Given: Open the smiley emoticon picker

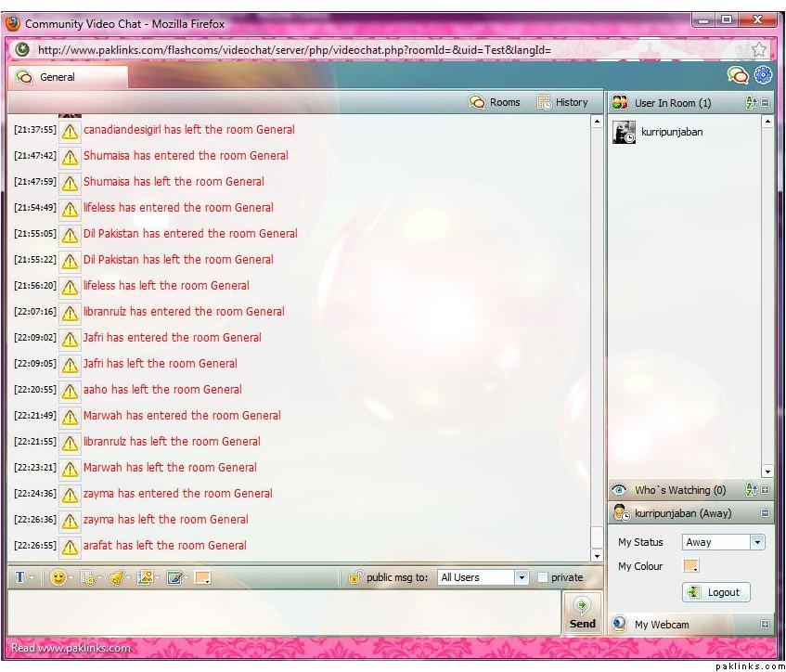Looking at the screenshot, I should pos(58,577).
